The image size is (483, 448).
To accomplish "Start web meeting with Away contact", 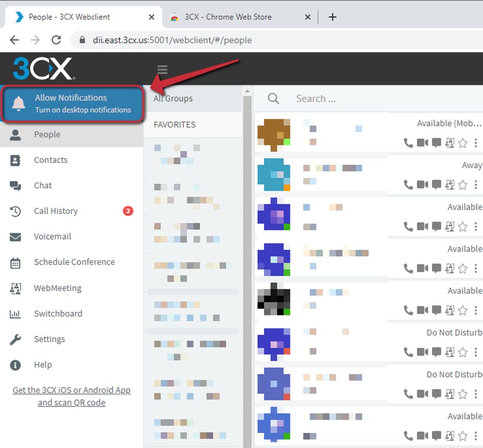I will point(450,185).
